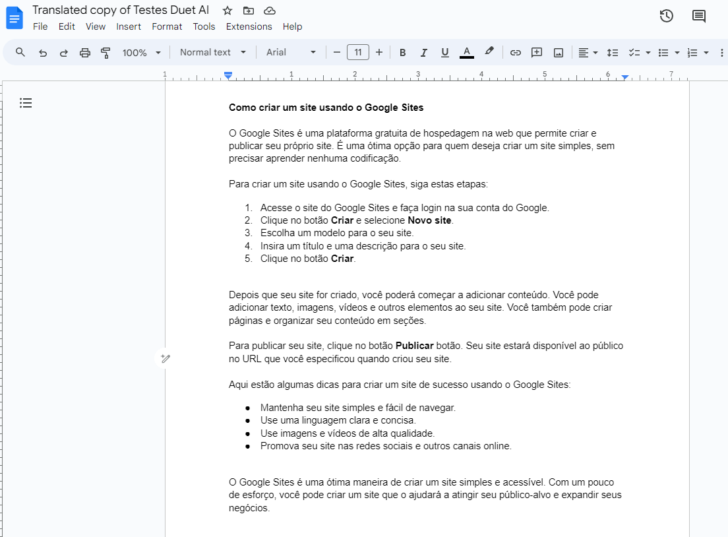Screen dimensions: 728x537
Task: Show the document outline
Action: click(x=26, y=103)
